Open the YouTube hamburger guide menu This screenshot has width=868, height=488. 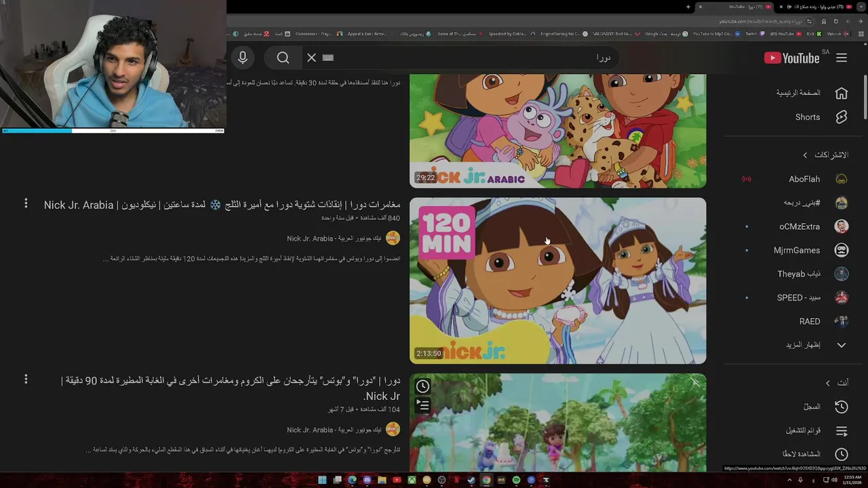coord(842,58)
